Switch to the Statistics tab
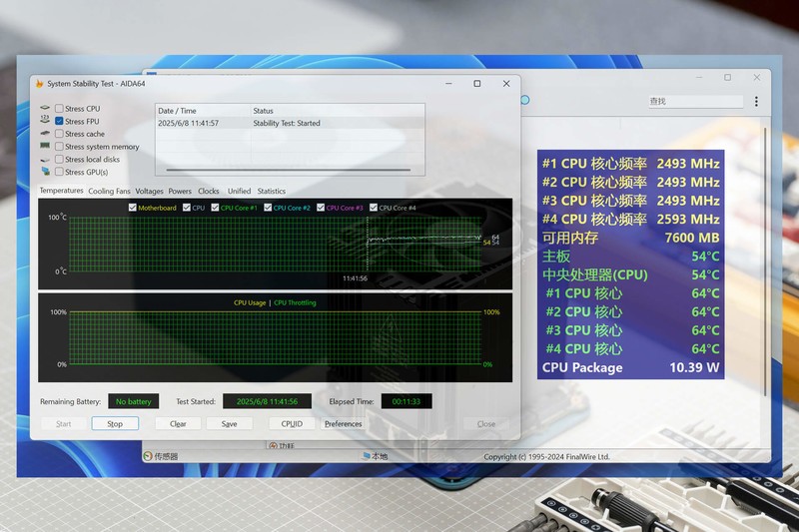Viewport: 799px width, 532px height. point(271,191)
